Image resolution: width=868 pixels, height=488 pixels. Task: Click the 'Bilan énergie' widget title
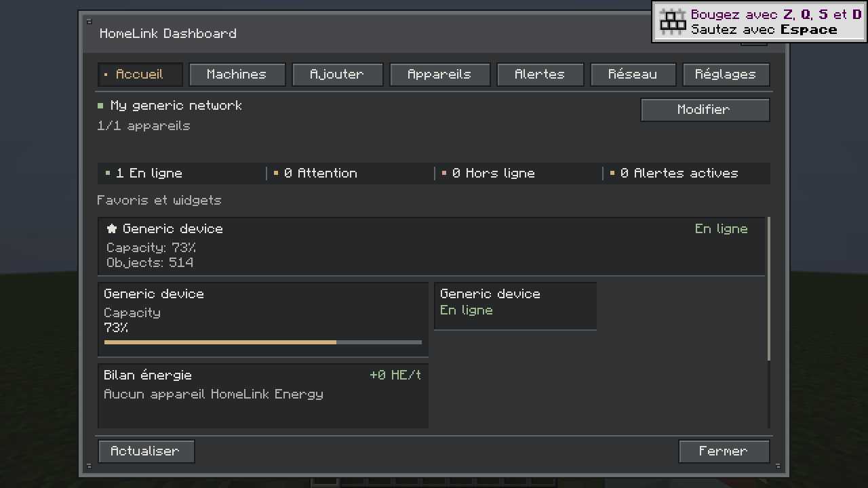pyautogui.click(x=148, y=375)
